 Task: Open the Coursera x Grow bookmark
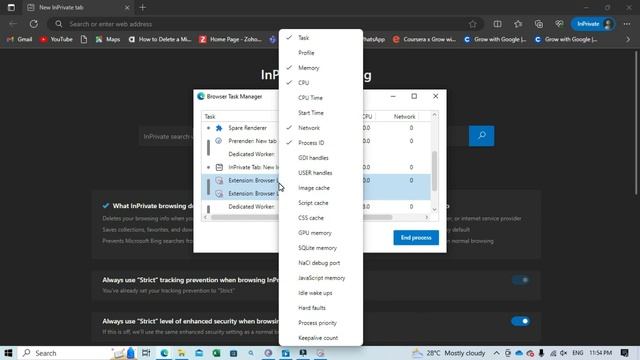[x=424, y=40]
